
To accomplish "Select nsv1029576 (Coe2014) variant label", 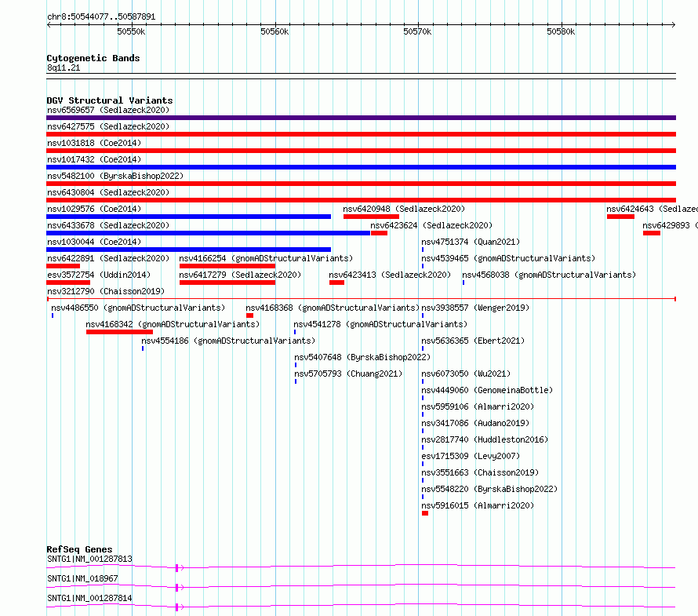I will pos(94,209).
